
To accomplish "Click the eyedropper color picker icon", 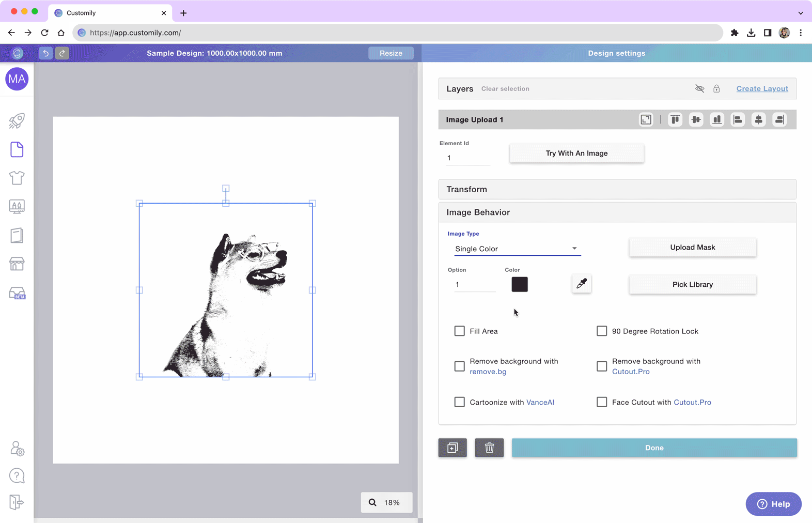I will coord(581,284).
